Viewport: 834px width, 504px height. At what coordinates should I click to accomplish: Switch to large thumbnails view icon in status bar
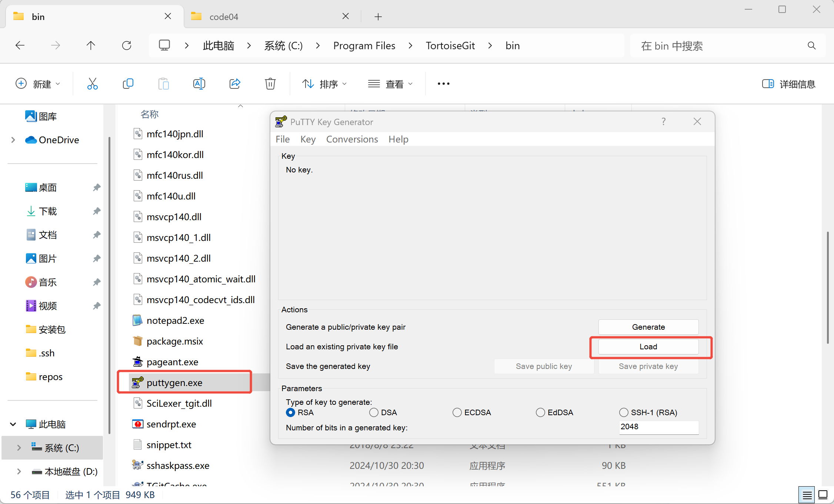point(823,495)
